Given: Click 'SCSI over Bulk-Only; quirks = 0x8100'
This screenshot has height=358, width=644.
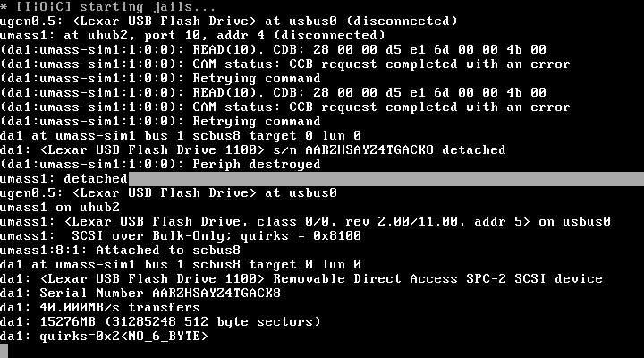Looking at the screenshot, I should coord(216,235).
